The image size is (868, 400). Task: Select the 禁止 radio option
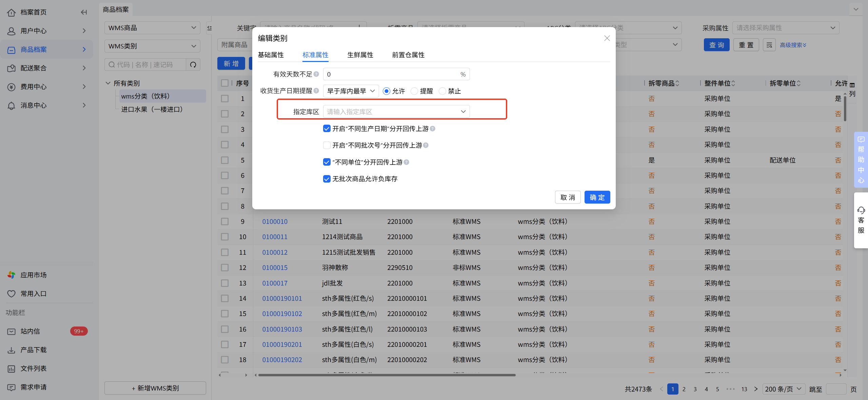442,91
